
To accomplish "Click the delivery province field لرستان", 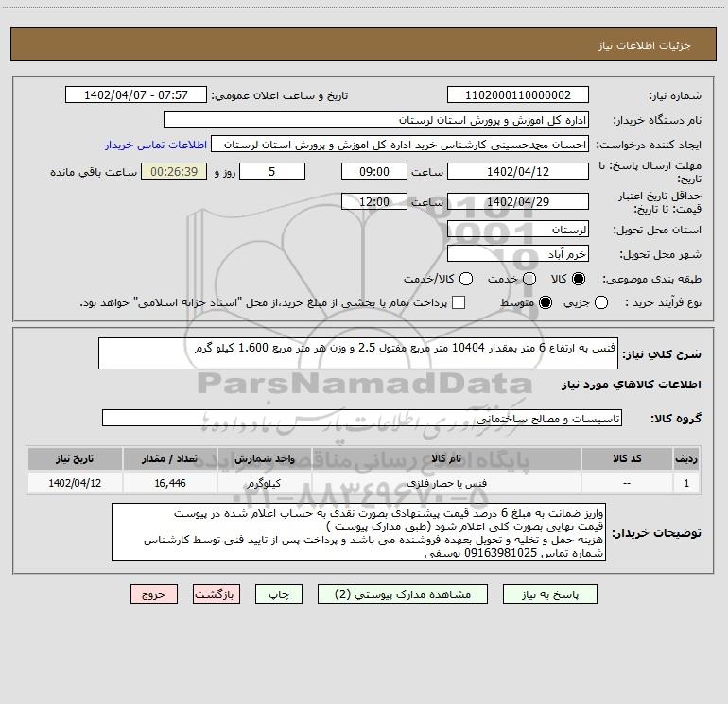I will click(x=518, y=229).
